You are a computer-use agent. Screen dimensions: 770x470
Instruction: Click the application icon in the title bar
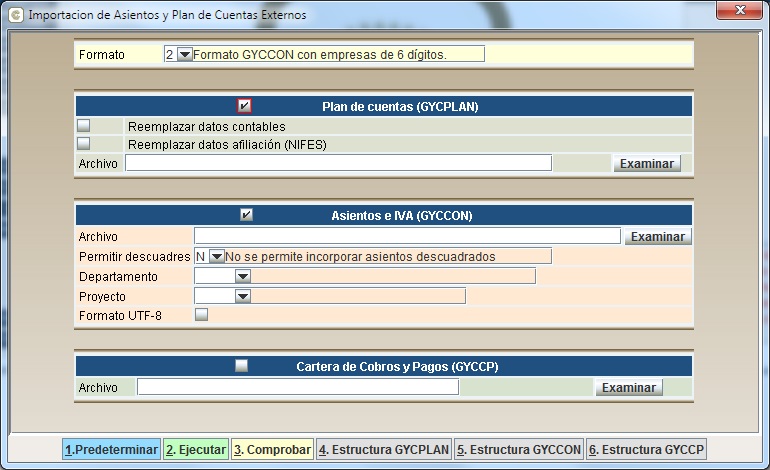16,15
